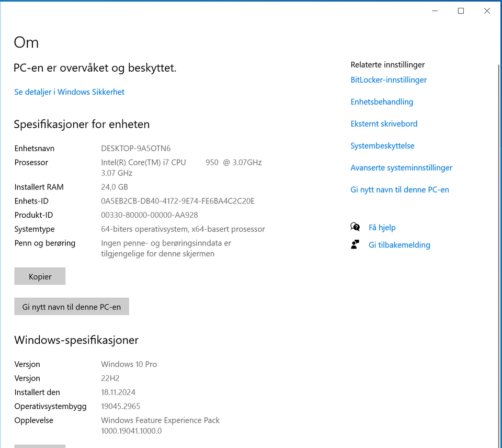Click the Om page title
The height and width of the screenshot is (448, 502).
pyautogui.click(x=26, y=42)
